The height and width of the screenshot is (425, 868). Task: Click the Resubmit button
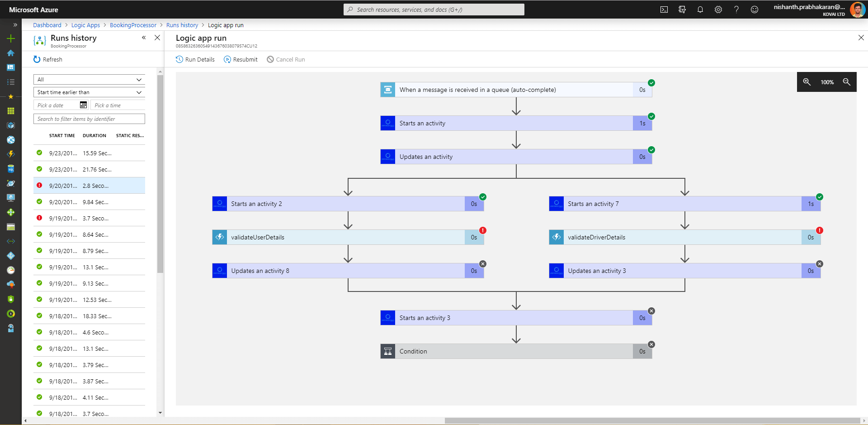pos(241,59)
